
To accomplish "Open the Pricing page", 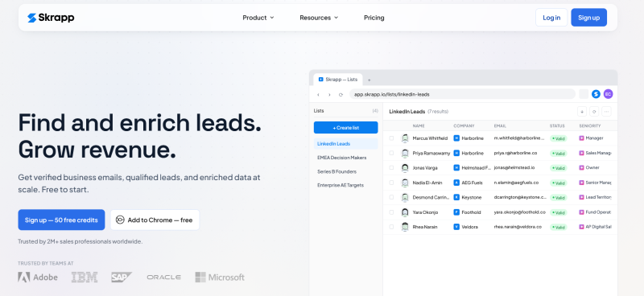I will pyautogui.click(x=374, y=18).
